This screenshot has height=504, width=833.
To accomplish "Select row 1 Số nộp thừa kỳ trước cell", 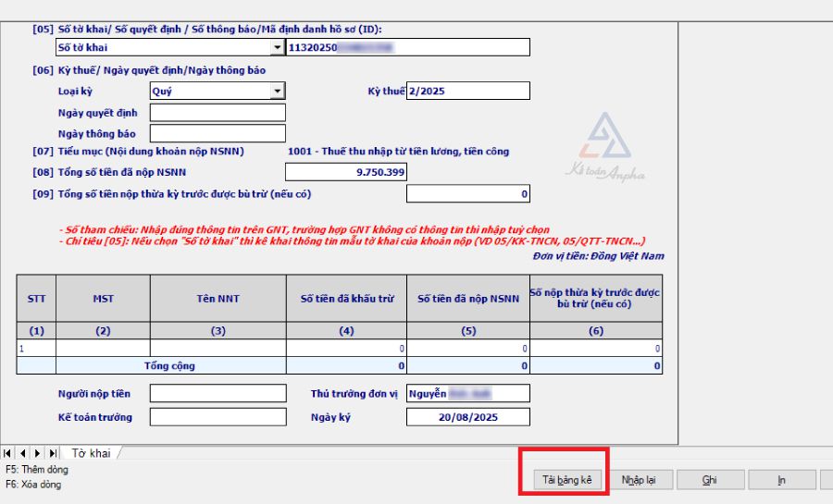I will [596, 349].
